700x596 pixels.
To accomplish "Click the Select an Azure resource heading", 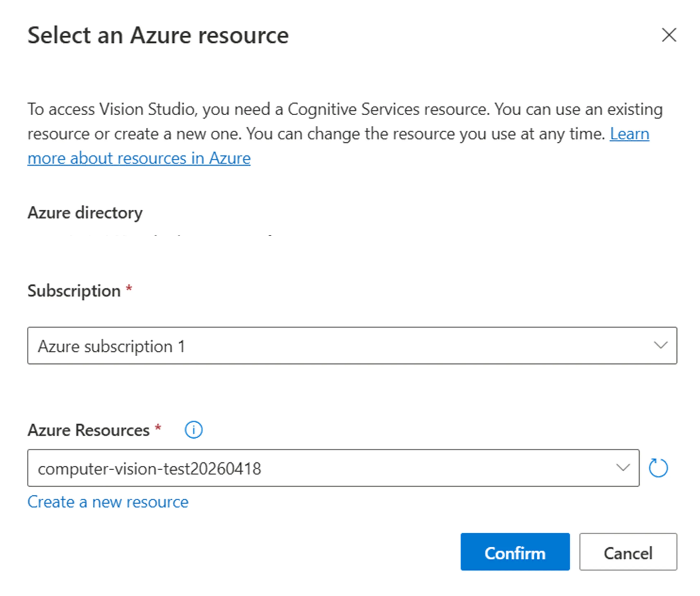I will click(158, 35).
